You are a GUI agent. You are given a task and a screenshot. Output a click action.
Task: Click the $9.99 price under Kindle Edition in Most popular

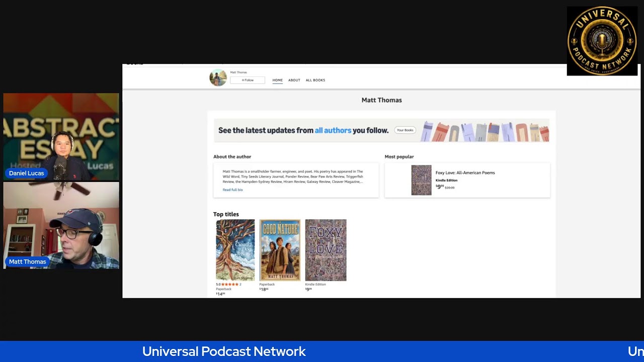440,187
